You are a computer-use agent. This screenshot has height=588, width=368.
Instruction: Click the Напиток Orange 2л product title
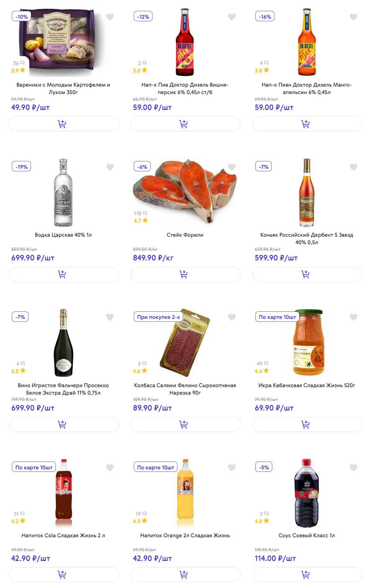185,535
